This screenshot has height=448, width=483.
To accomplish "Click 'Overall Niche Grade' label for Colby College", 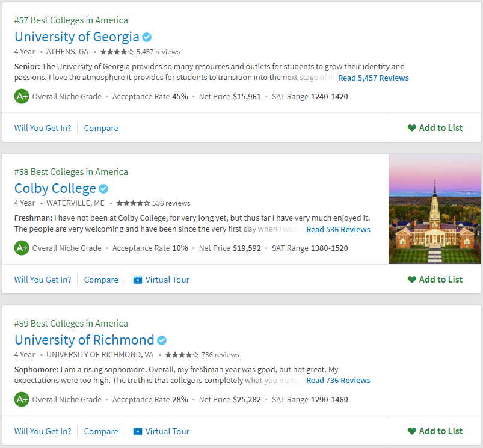I will [67, 248].
